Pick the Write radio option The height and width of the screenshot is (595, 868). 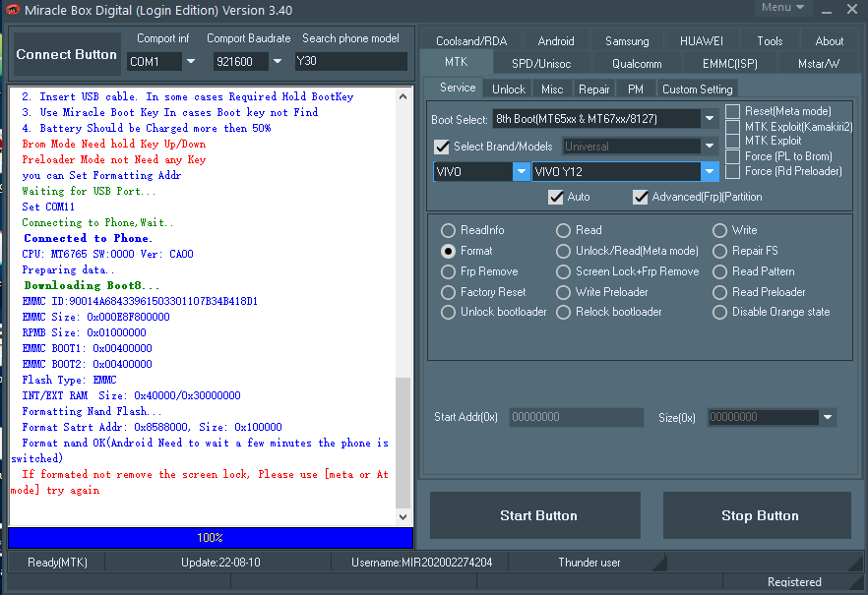click(719, 230)
